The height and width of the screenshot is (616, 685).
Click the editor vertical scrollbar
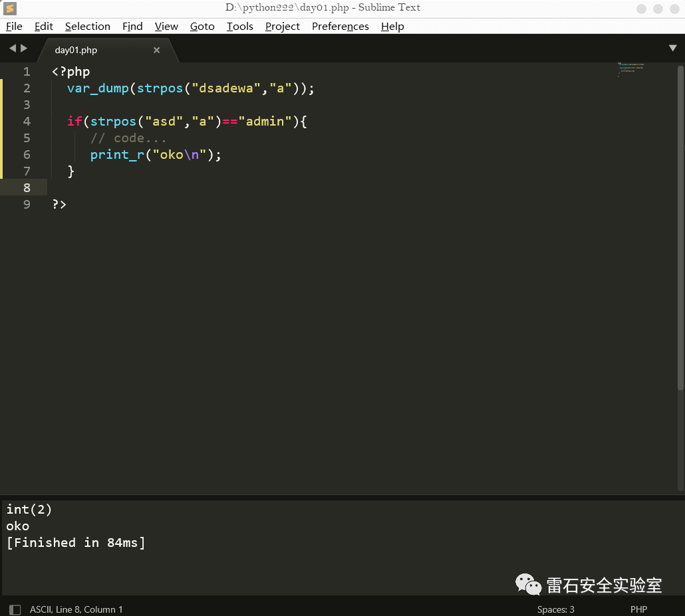point(680,226)
